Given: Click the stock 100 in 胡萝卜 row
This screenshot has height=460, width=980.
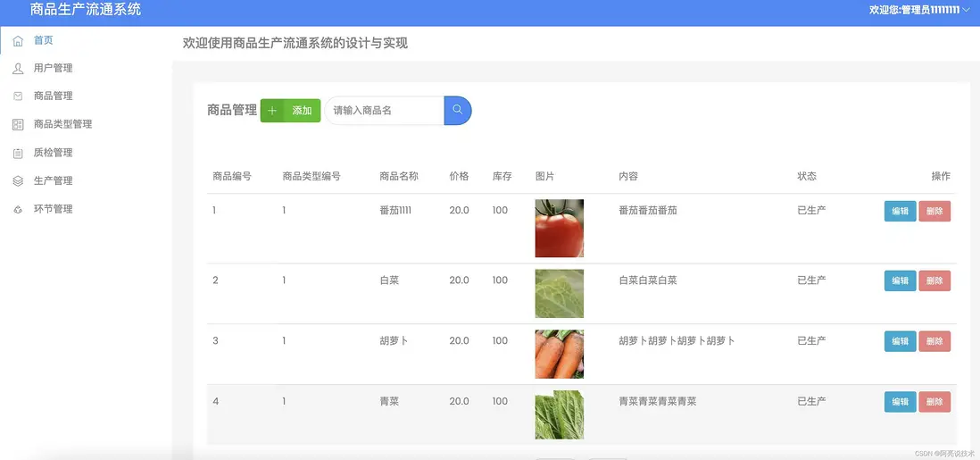Looking at the screenshot, I should (x=500, y=340).
